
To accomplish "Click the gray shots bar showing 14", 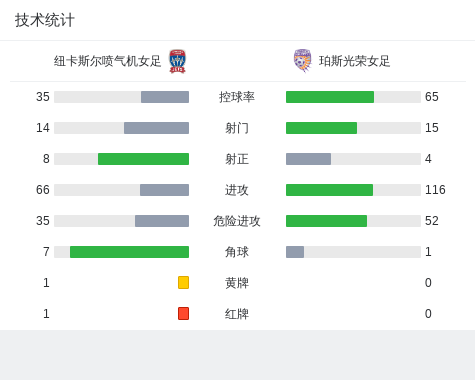I will pyautogui.click(x=156, y=128).
